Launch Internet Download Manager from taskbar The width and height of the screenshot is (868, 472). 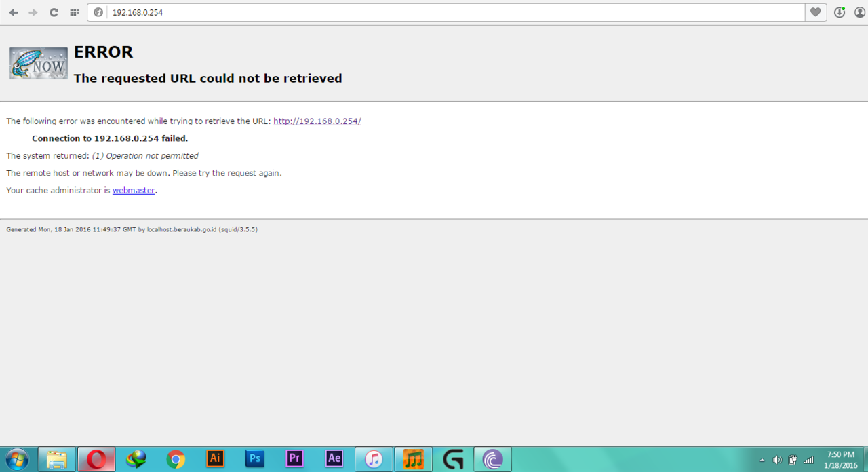[x=136, y=459]
